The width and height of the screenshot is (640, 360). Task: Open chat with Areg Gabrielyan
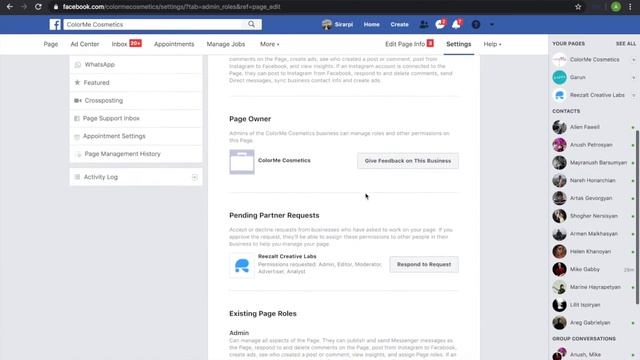point(594,322)
